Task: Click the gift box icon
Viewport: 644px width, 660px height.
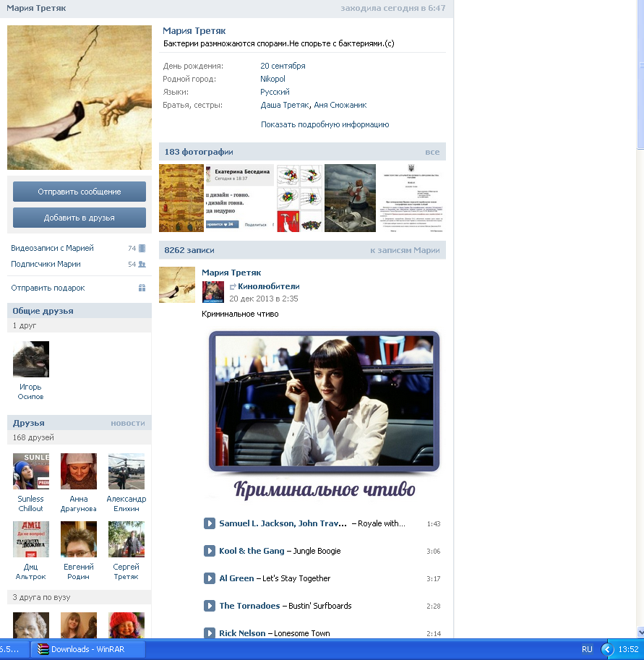Action: [x=142, y=288]
